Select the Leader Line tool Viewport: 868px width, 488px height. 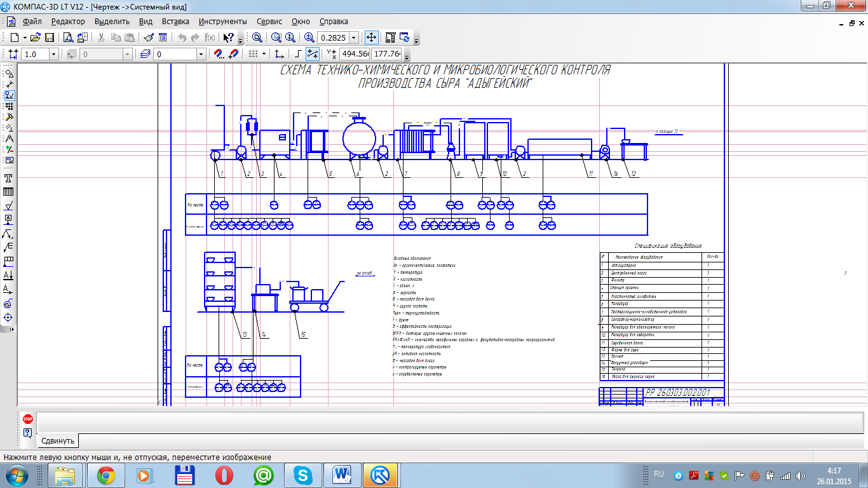click(x=9, y=234)
